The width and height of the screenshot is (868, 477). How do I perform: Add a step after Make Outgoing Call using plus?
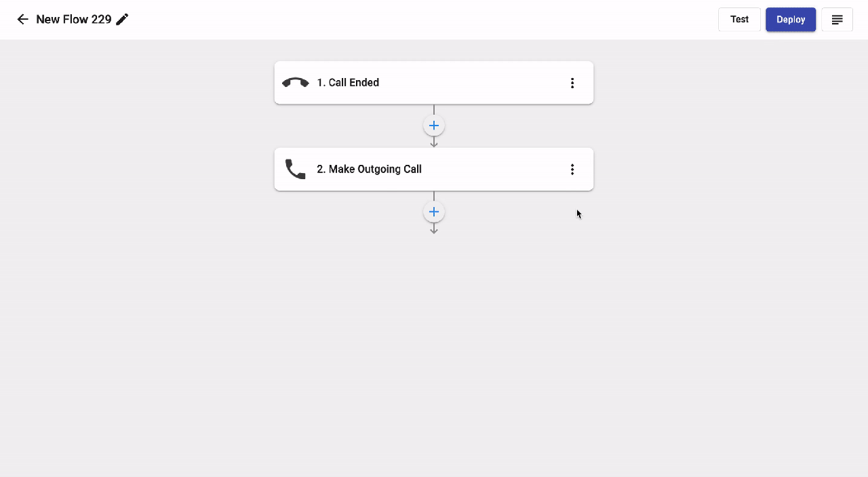434,212
